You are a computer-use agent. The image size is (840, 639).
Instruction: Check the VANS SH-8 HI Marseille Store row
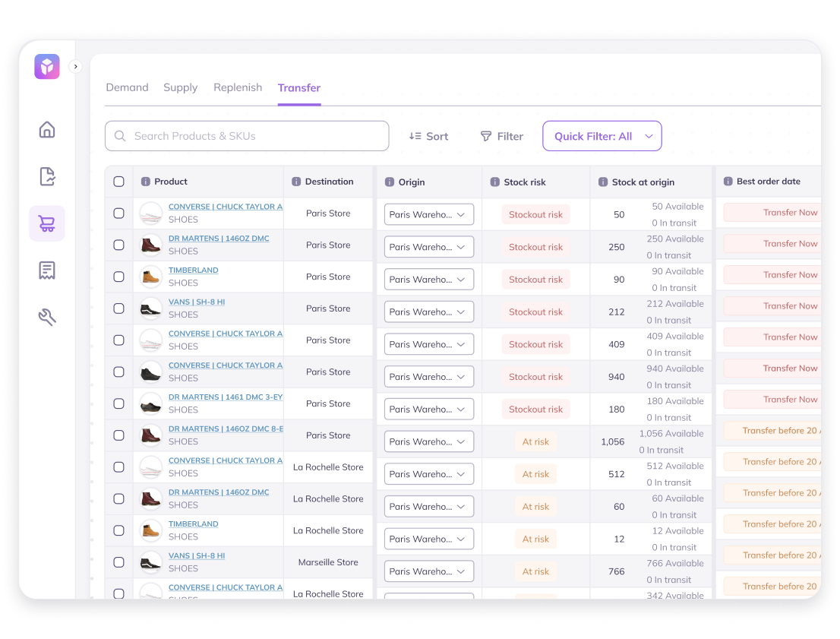(x=119, y=562)
